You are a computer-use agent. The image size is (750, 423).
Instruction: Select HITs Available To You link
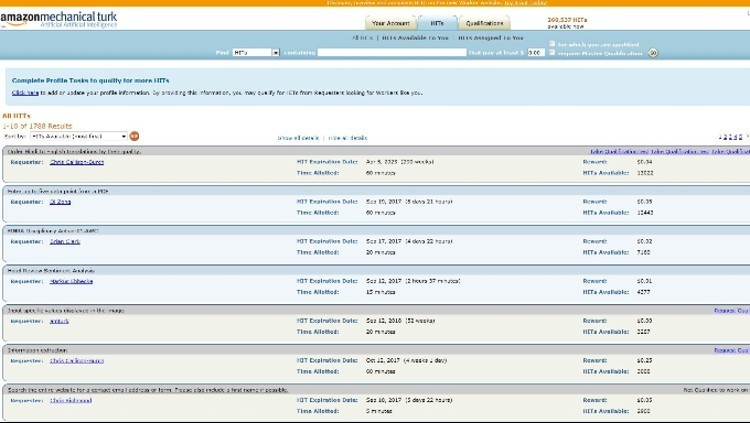click(x=415, y=38)
